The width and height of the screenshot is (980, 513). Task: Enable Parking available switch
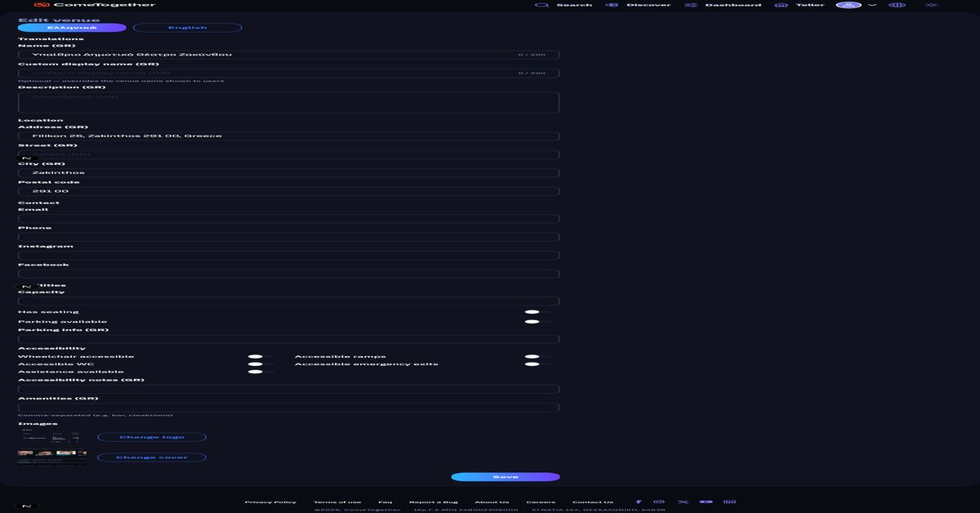tap(532, 322)
